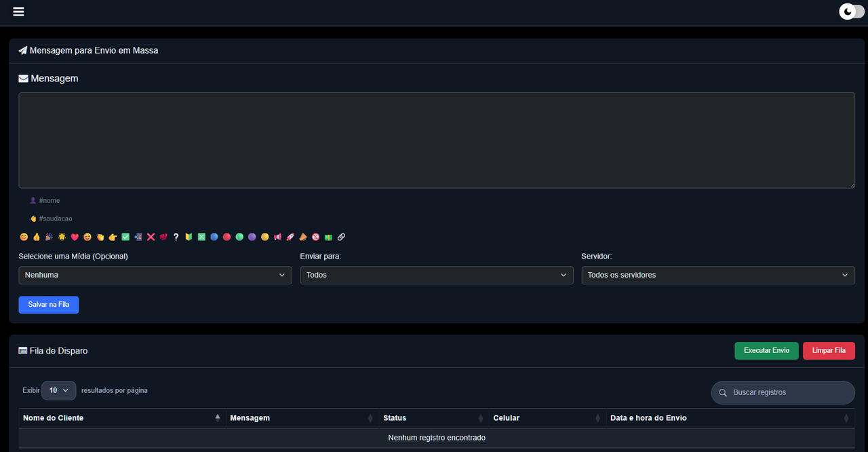868x452 pixels.
Task: Sort table by Status column
Action: pos(433,418)
